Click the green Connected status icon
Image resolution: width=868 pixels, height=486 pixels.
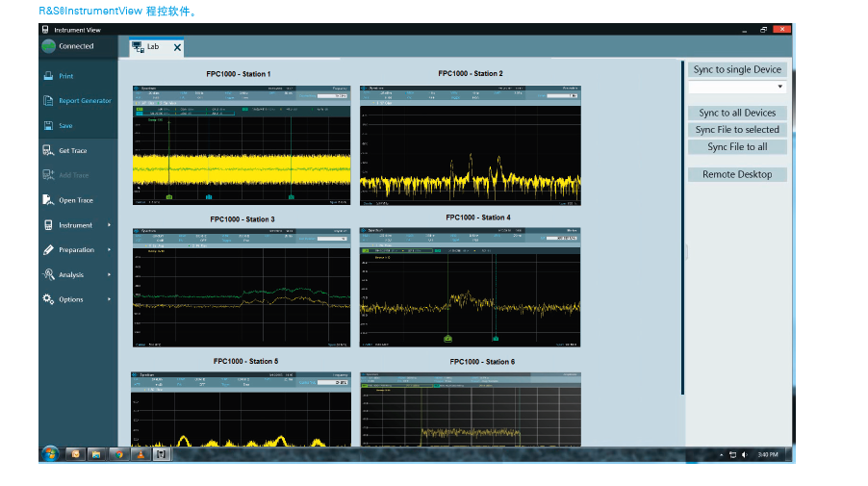click(x=49, y=46)
